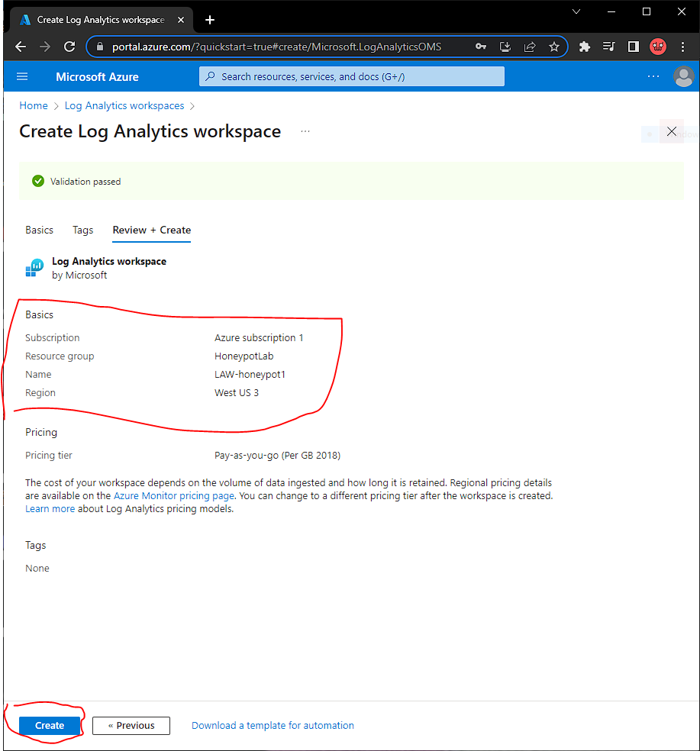
Task: Open Chrome three-dot menu
Action: 682,47
